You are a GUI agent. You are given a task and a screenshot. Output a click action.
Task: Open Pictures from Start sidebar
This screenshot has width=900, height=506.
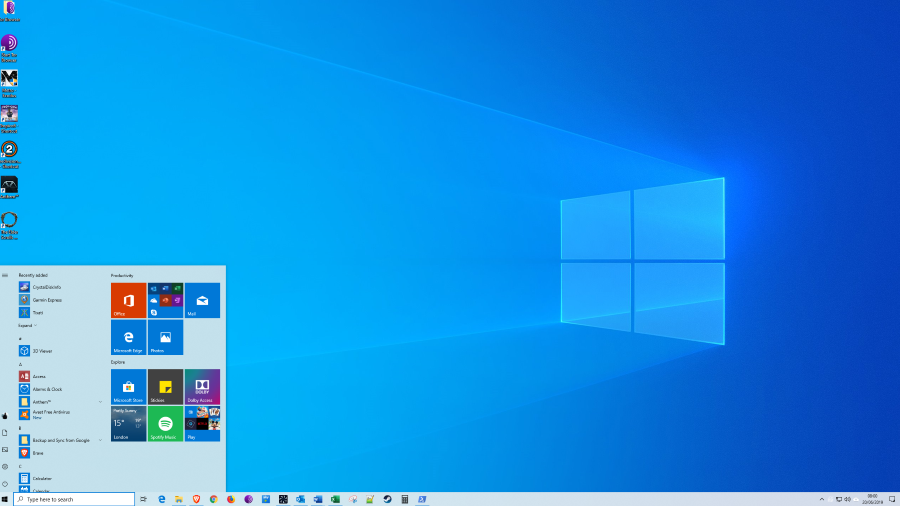point(5,450)
